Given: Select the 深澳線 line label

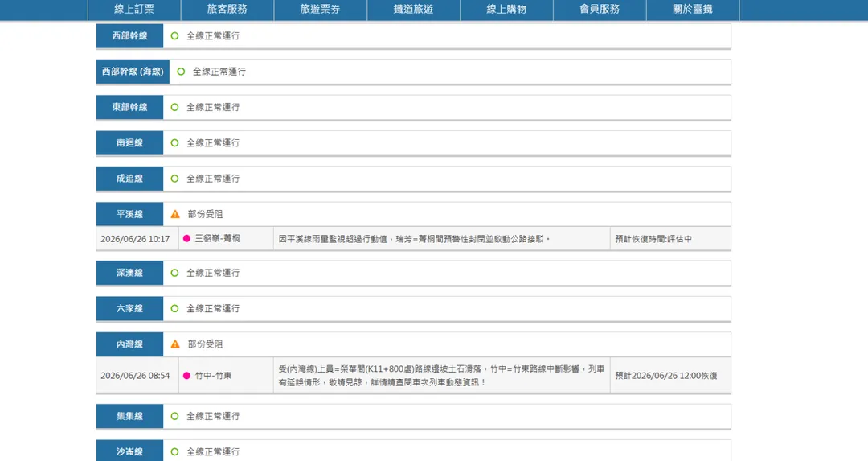Looking at the screenshot, I should click(129, 274).
